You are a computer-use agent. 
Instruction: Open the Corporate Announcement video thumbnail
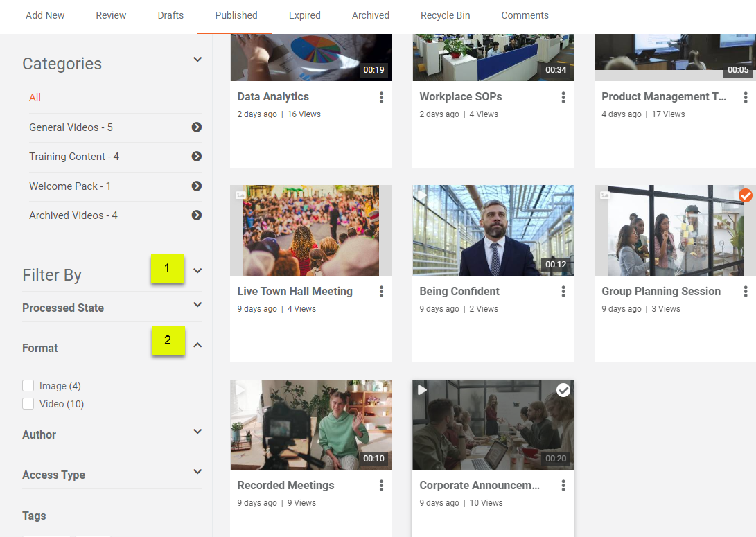pyautogui.click(x=492, y=425)
